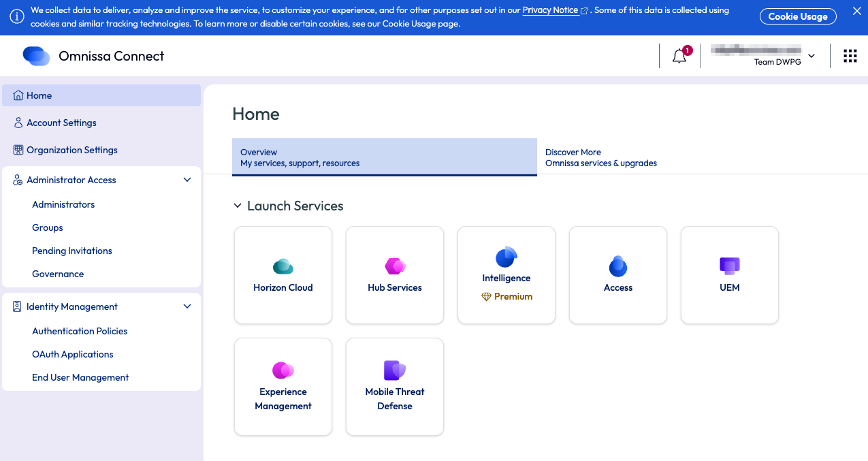Open the Intelligence Premium service tile
The height and width of the screenshot is (461, 868).
[507, 275]
